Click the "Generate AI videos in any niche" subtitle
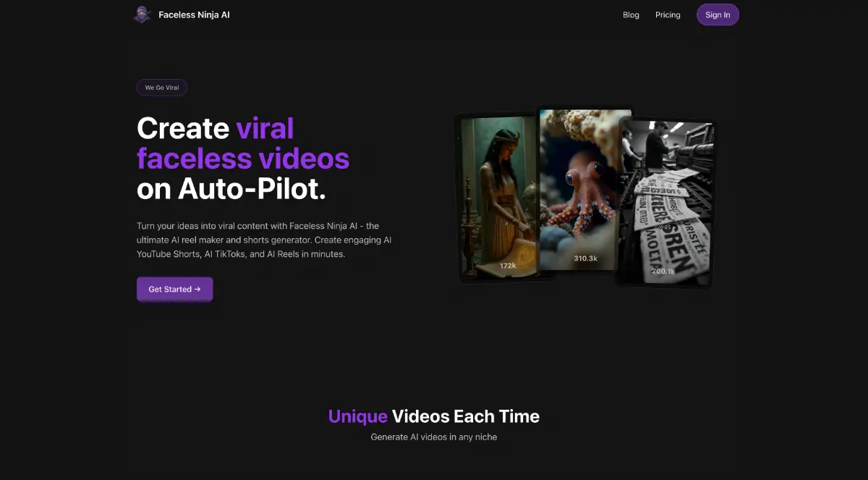This screenshot has width=868, height=480. click(x=433, y=437)
